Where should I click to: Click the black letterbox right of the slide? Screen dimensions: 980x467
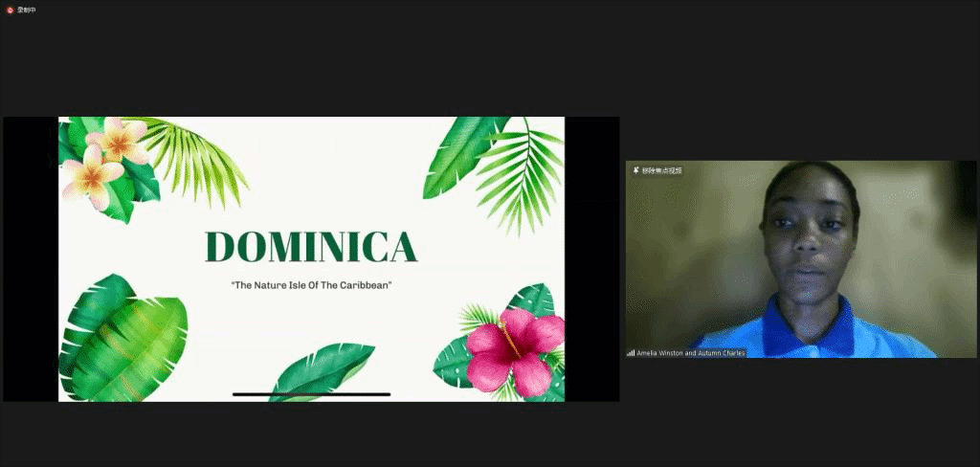point(591,258)
